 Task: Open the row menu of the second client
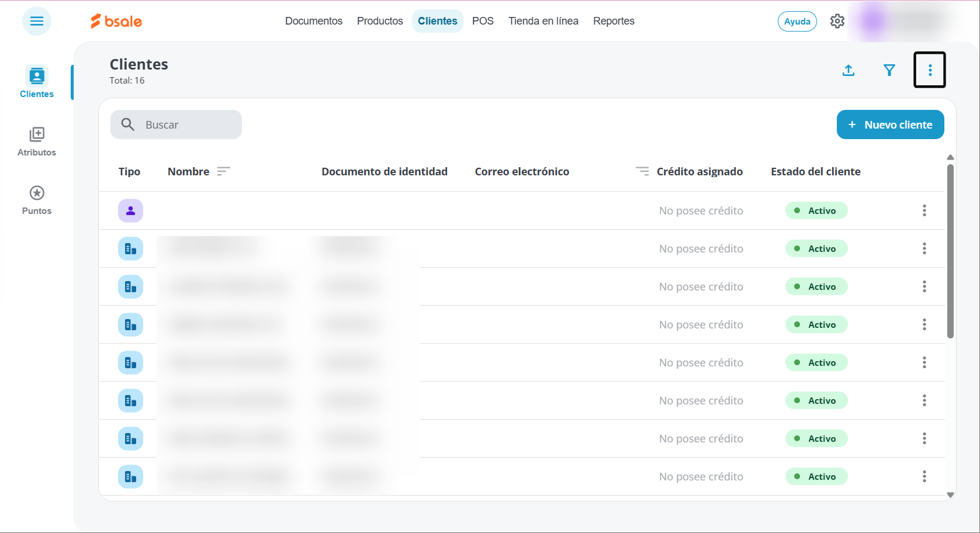[924, 248]
